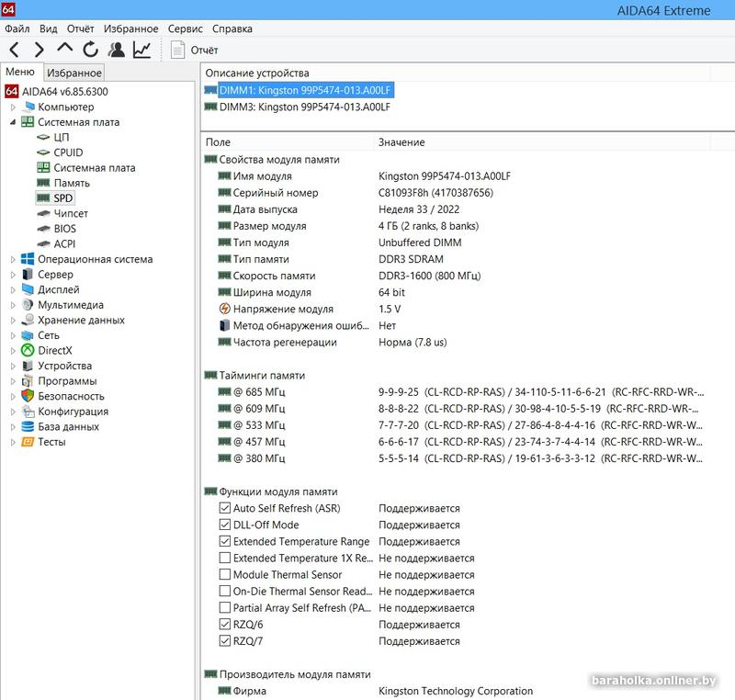
Task: Click the Программы icon in tree
Action: click(x=28, y=380)
